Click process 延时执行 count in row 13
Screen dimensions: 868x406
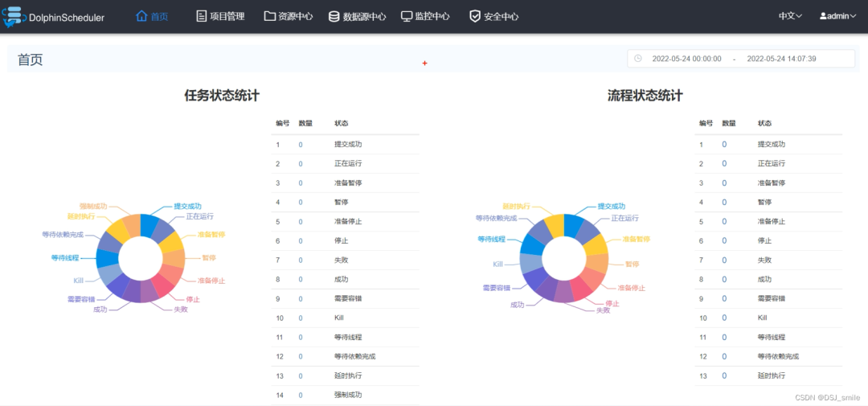tap(724, 376)
